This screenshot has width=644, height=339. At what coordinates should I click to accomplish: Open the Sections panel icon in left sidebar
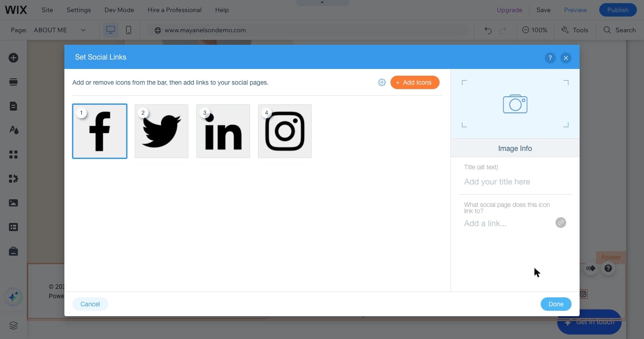click(x=13, y=82)
